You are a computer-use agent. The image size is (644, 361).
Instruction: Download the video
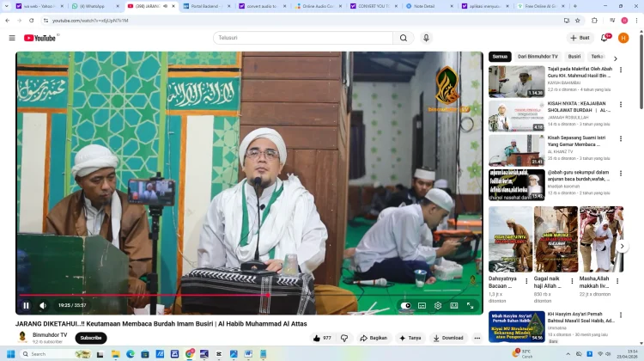point(448,338)
